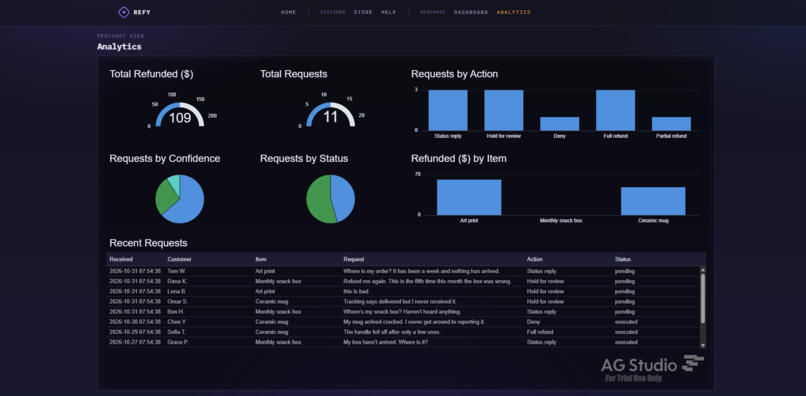The width and height of the screenshot is (806, 396).
Task: Click the Art print bar in Refunded by Item
Action: tap(469, 197)
